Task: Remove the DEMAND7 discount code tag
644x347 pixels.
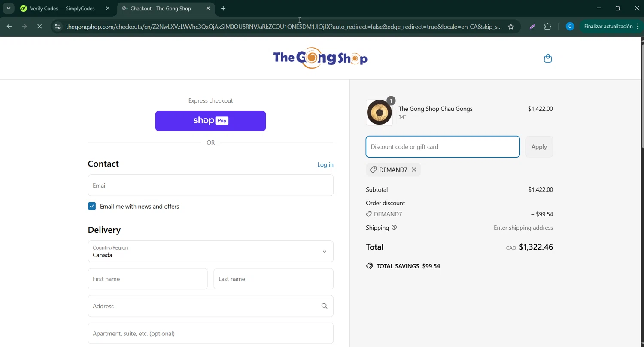Action: tap(414, 170)
